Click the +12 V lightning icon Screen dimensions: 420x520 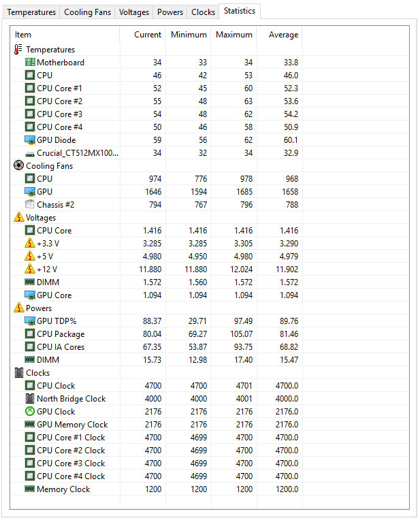[30, 269]
